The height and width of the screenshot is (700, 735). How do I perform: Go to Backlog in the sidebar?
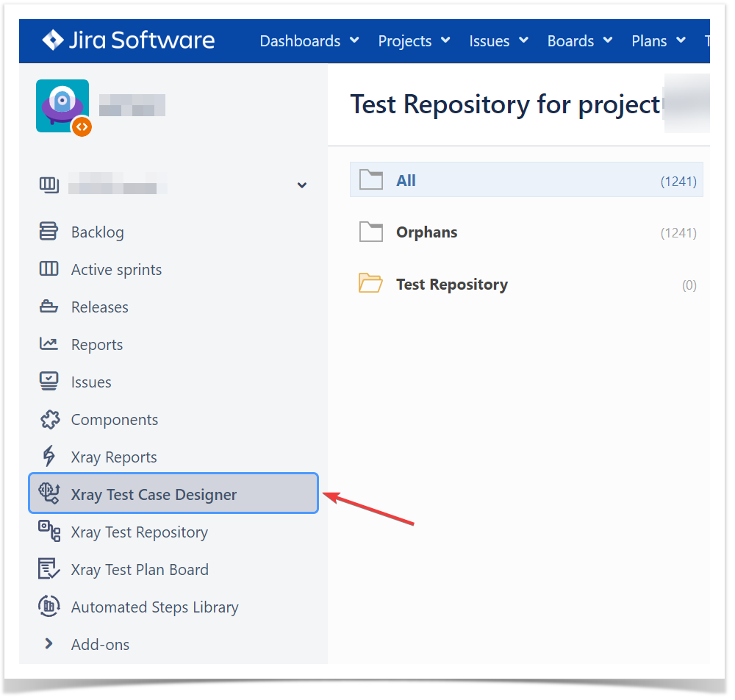point(98,232)
